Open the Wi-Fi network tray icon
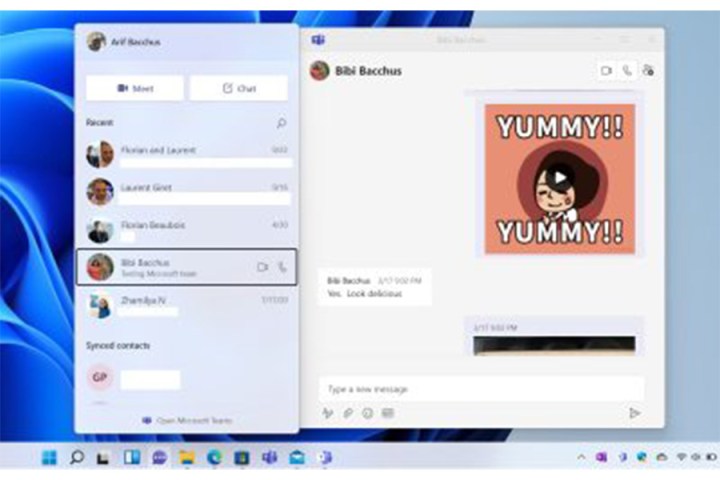Screen dimensions: 720x480 [x=681, y=457]
